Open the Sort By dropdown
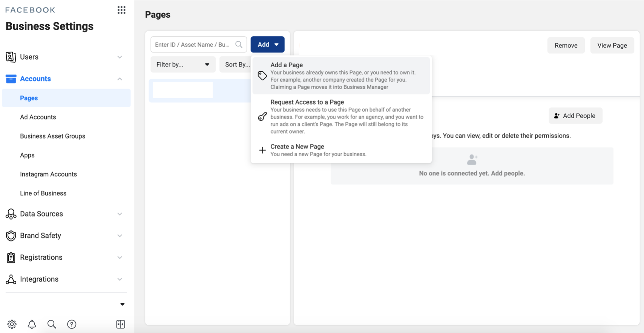644x333 pixels. (236, 65)
